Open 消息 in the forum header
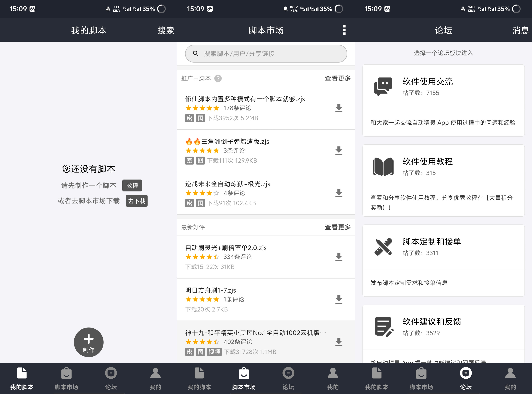The width and height of the screenshot is (532, 394). (520, 30)
